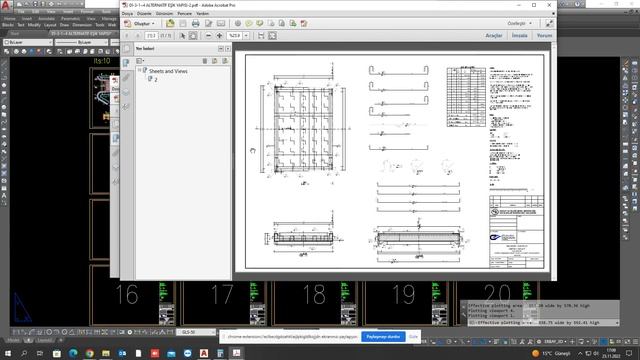Open the AutoCAD command line history arrow
The height and width of the screenshot is (360, 640).
[x=617, y=322]
